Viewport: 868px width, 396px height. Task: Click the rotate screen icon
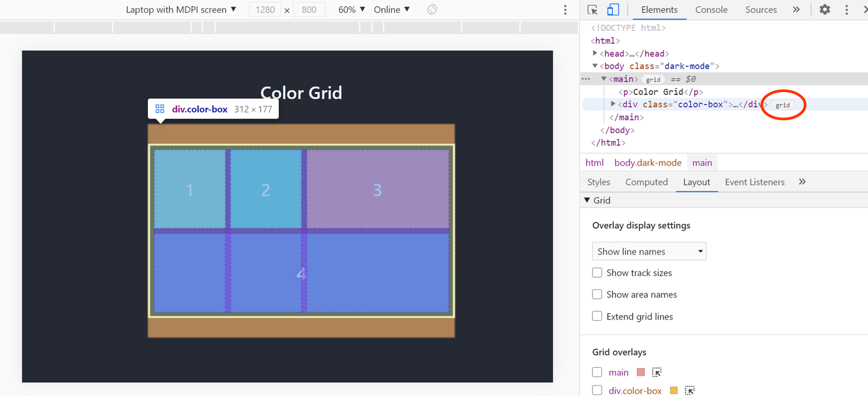(x=432, y=9)
